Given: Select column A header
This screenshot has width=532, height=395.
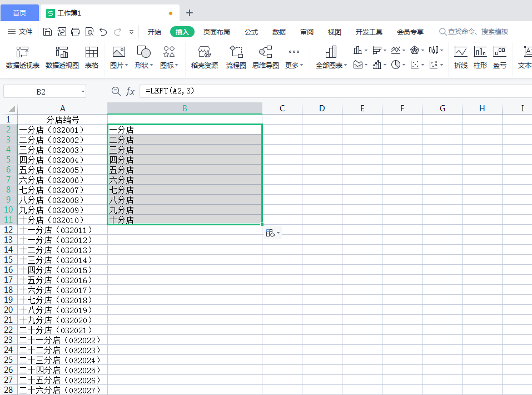Looking at the screenshot, I should tap(62, 108).
